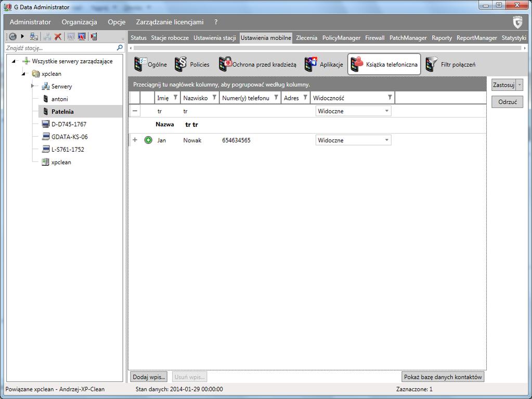
Task: Switch to the Stacje robocze tab
Action: click(x=170, y=37)
